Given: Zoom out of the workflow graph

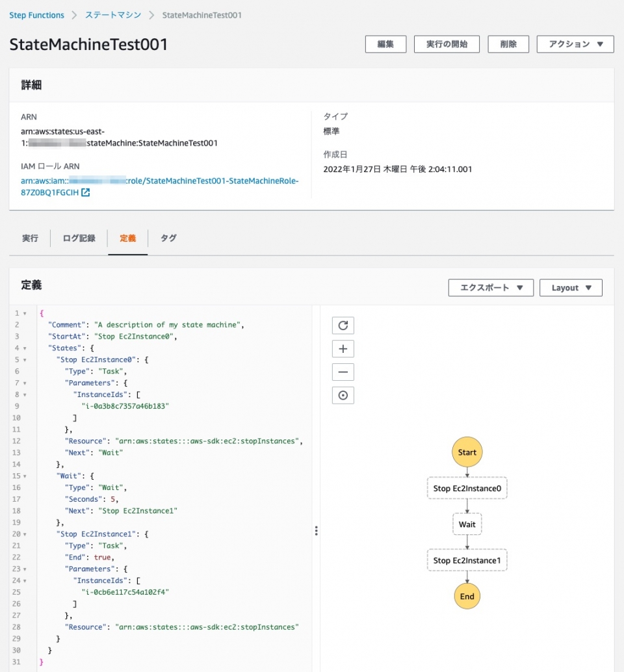Looking at the screenshot, I should [x=343, y=372].
